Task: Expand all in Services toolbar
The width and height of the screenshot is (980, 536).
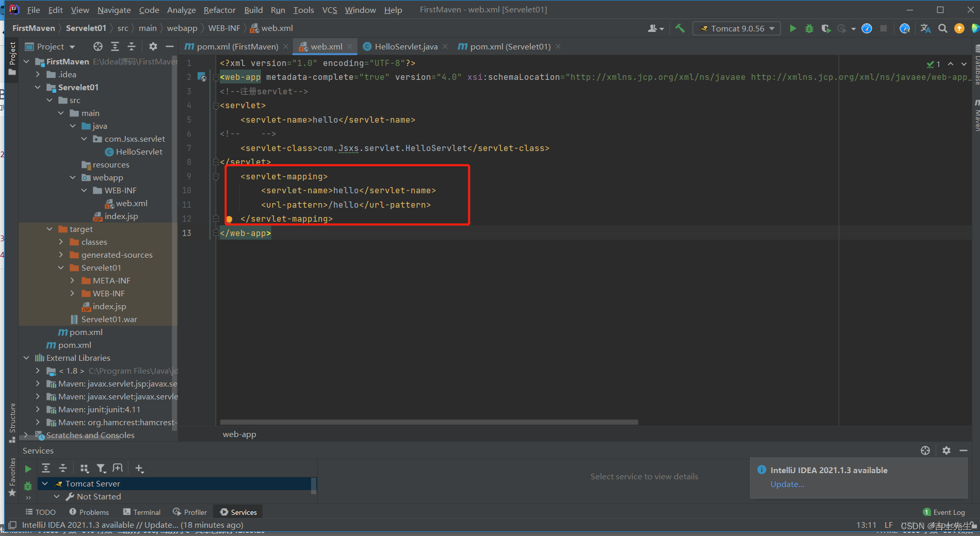Action: pos(46,468)
